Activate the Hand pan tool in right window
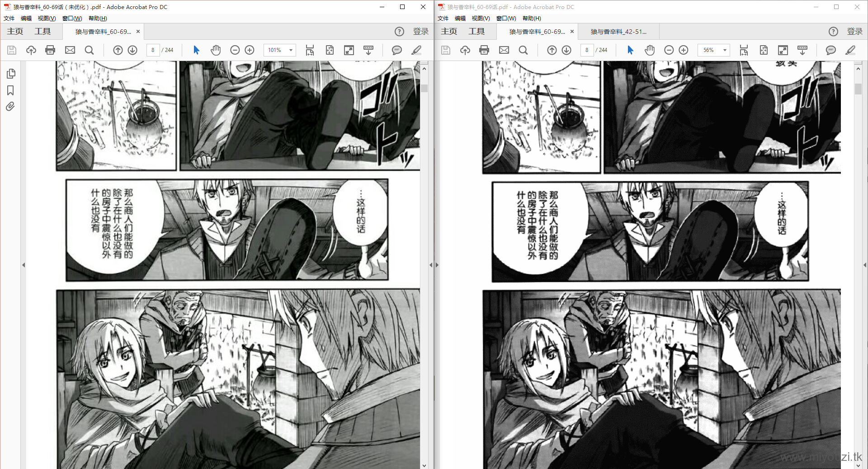868x469 pixels. 650,50
